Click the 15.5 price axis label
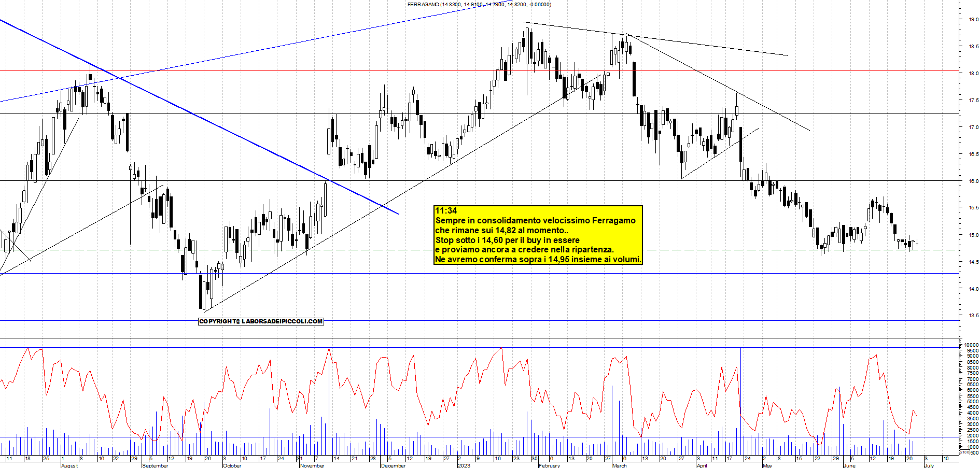 973,208
